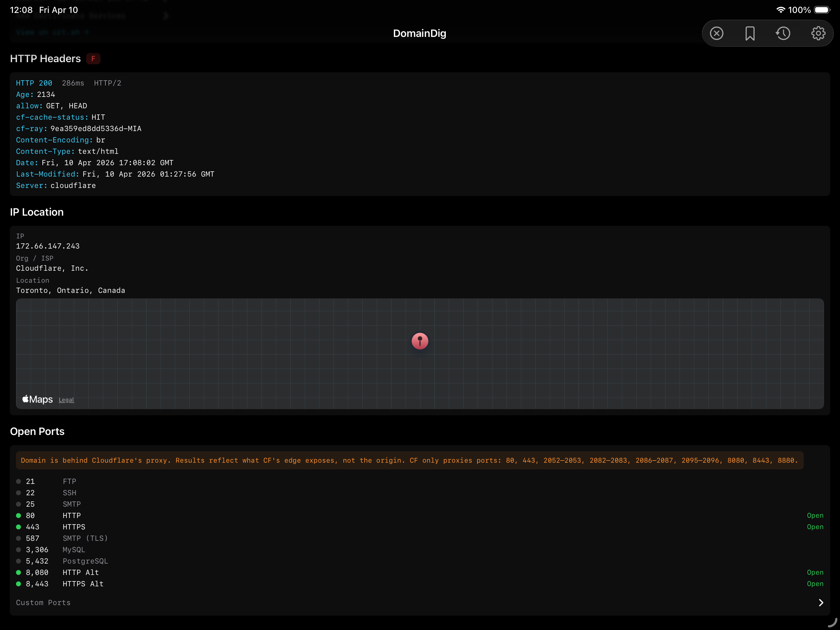The width and height of the screenshot is (840, 630).
Task: Click the gray status dot for port 22
Action: (x=18, y=492)
